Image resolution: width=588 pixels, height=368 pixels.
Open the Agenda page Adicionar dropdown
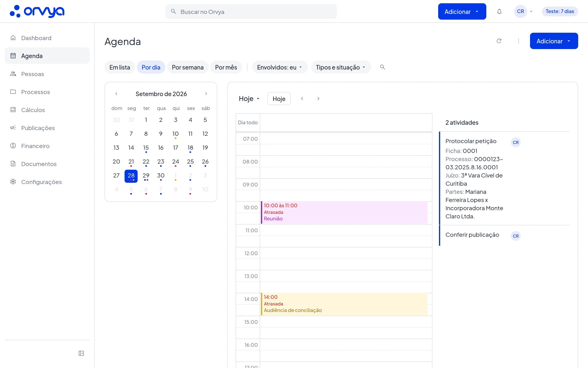[x=554, y=41]
